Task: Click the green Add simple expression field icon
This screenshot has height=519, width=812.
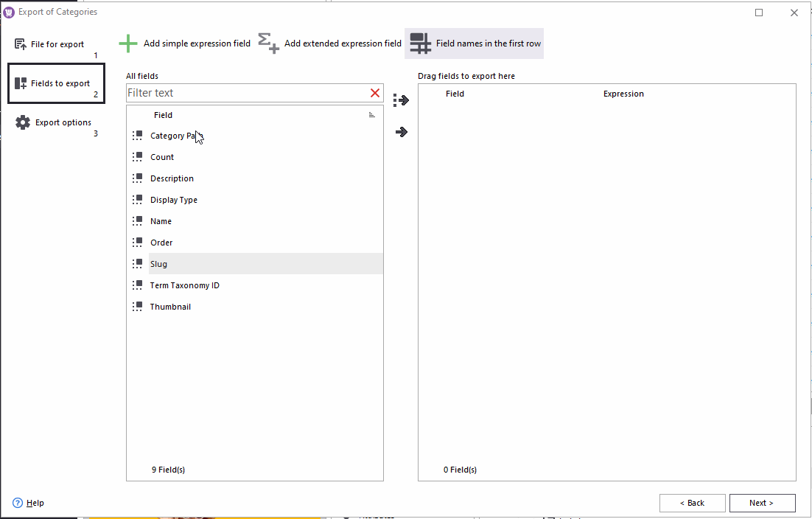Action: click(x=128, y=43)
